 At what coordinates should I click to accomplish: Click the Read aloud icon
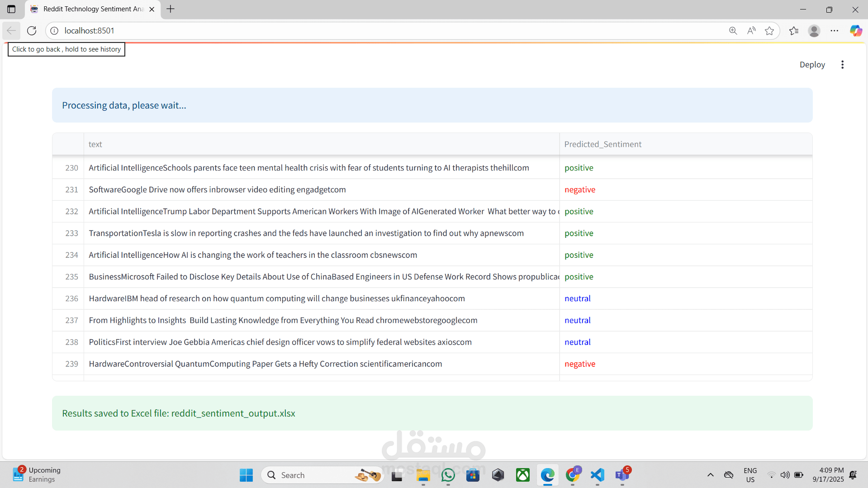tap(751, 31)
